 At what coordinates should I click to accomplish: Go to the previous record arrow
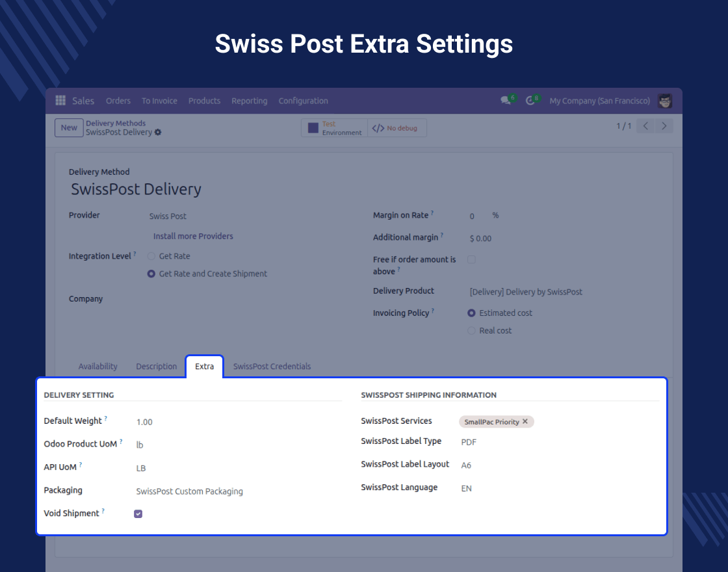(x=645, y=126)
